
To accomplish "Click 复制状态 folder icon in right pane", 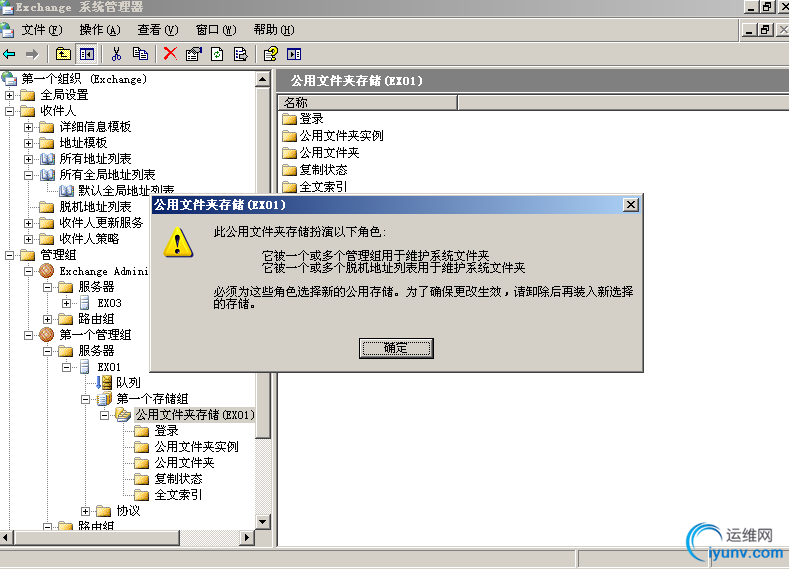I will tap(289, 170).
